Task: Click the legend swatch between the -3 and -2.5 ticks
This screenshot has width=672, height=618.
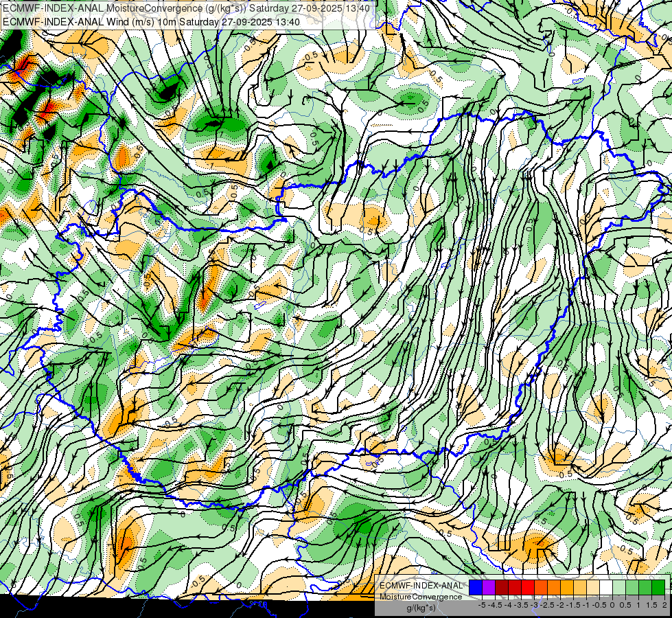Action: point(541,587)
